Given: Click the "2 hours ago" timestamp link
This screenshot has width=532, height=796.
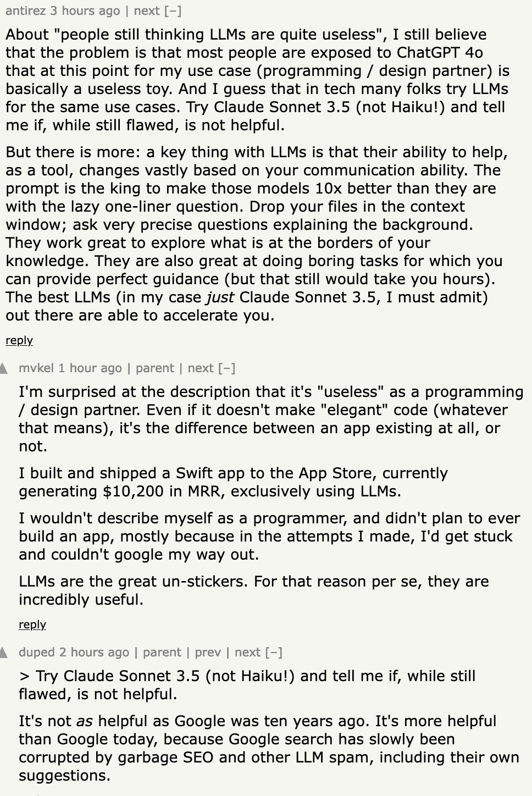Looking at the screenshot, I should (94, 653).
